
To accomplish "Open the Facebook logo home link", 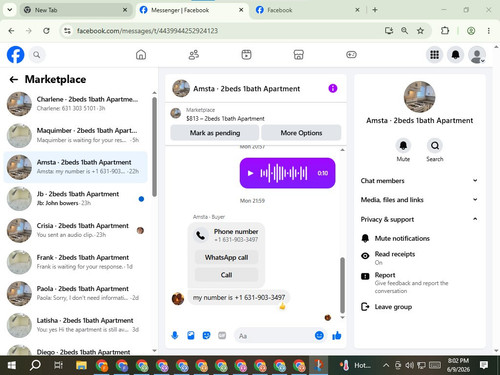I will pyautogui.click(x=16, y=55).
